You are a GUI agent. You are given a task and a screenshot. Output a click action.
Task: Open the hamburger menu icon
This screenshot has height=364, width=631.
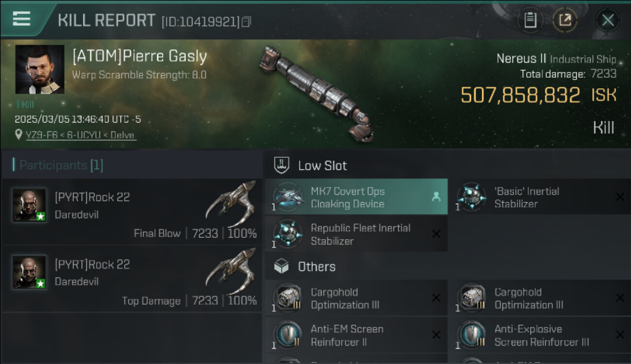pyautogui.click(x=22, y=19)
